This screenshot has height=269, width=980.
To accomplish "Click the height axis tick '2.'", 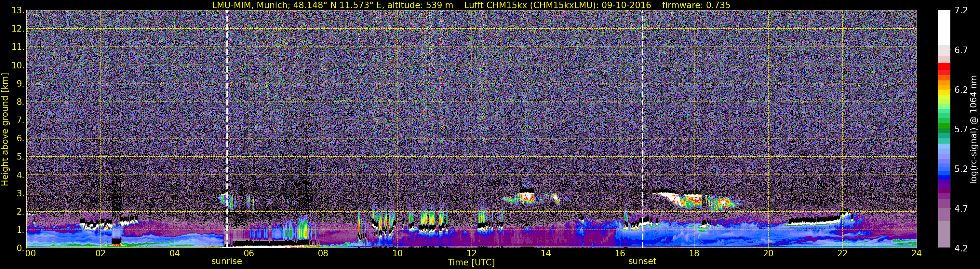I will coord(20,211).
